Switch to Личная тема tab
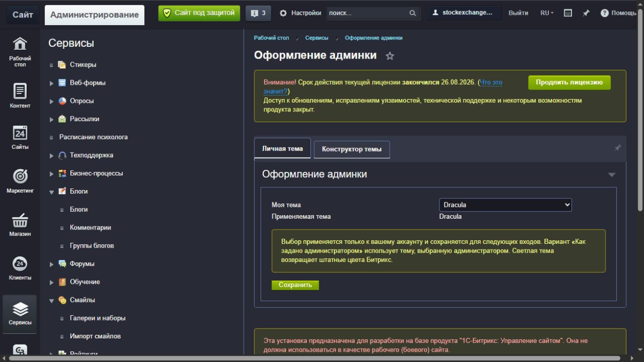The width and height of the screenshot is (644, 362). tap(282, 148)
